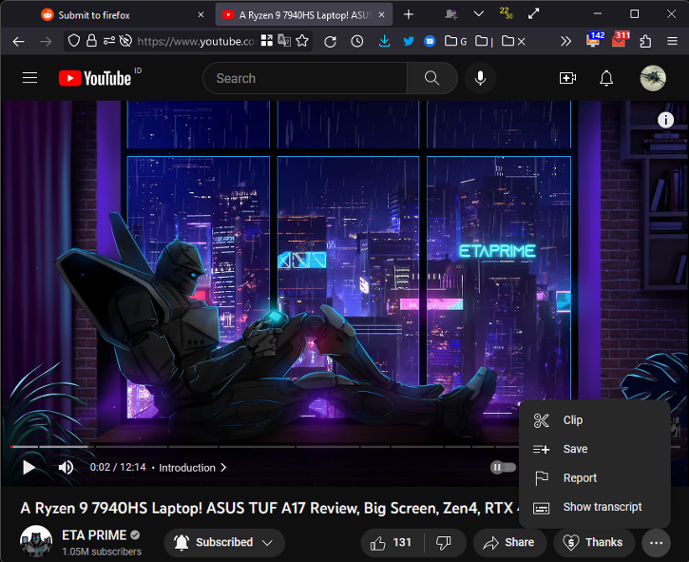Bookmark this page with star

(302, 41)
